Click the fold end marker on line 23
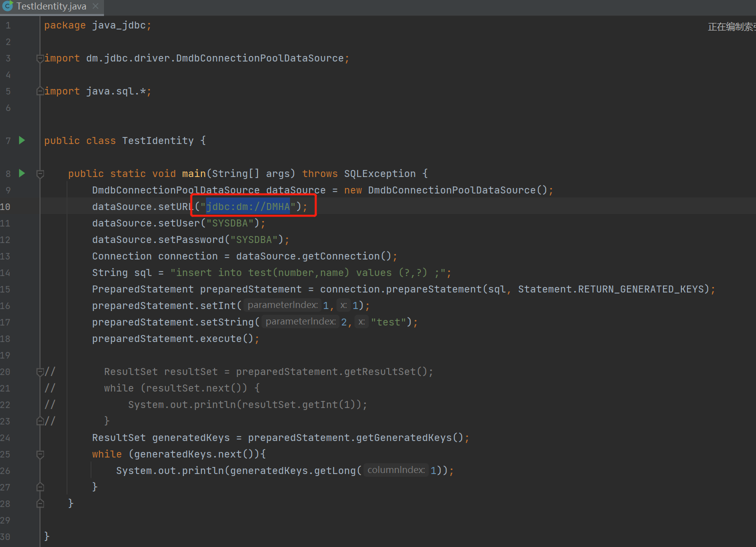The image size is (756, 547). point(40,421)
